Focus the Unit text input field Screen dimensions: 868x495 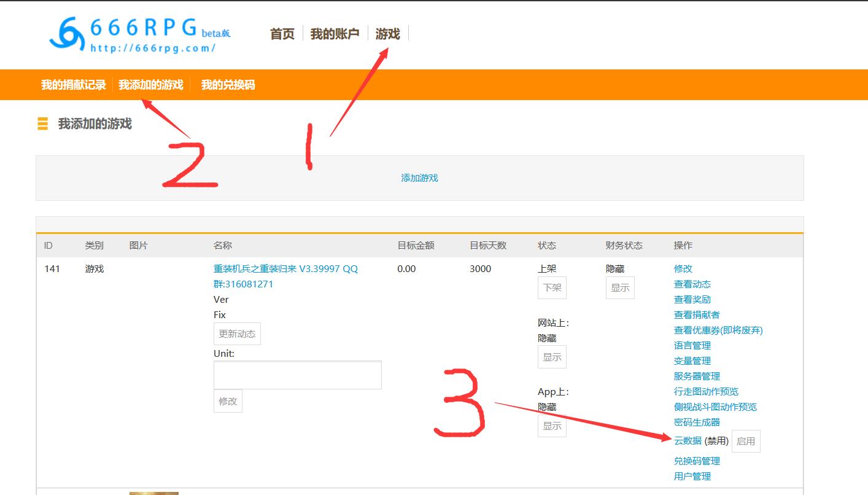point(298,375)
